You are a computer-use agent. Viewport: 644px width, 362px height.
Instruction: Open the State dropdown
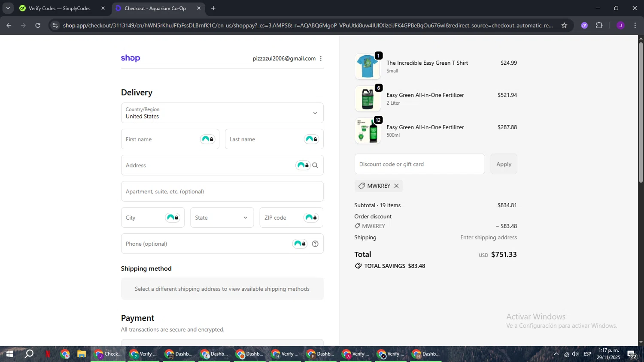[x=222, y=217]
